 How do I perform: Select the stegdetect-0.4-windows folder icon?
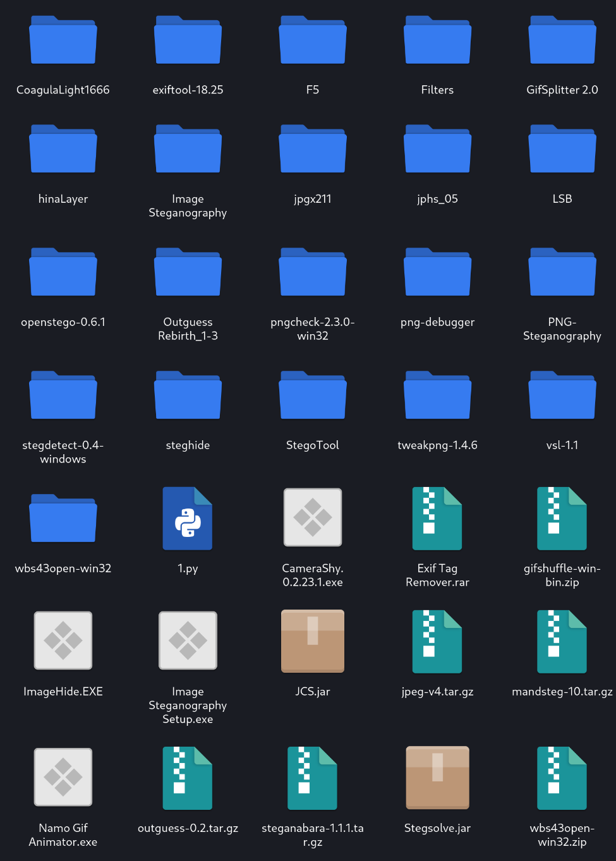tap(63, 395)
